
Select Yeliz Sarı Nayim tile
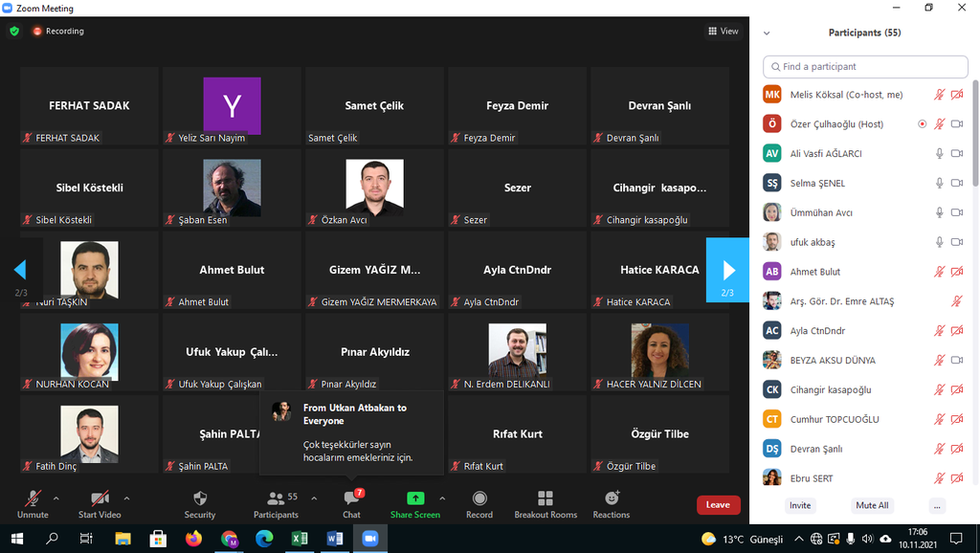232,105
